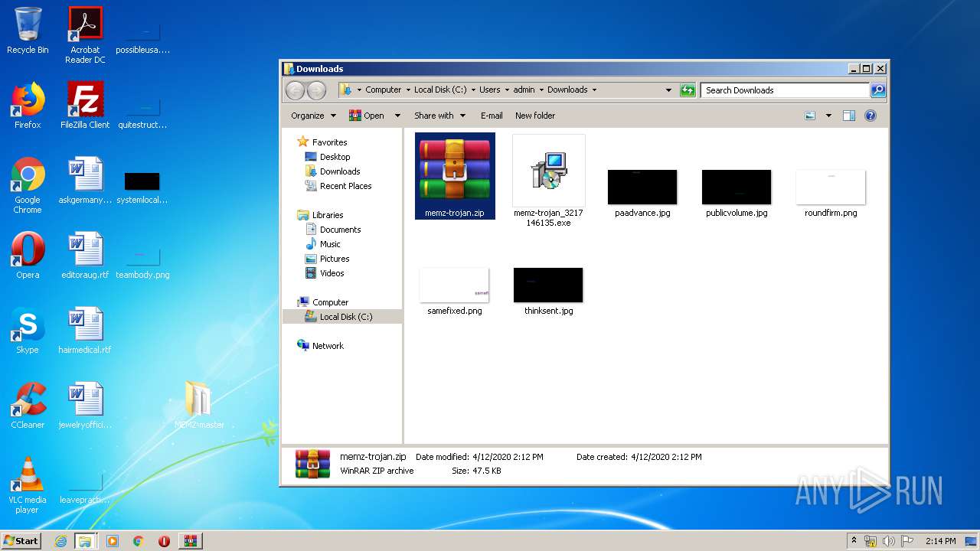
Task: Show hidden system tray icons
Action: coord(854,540)
